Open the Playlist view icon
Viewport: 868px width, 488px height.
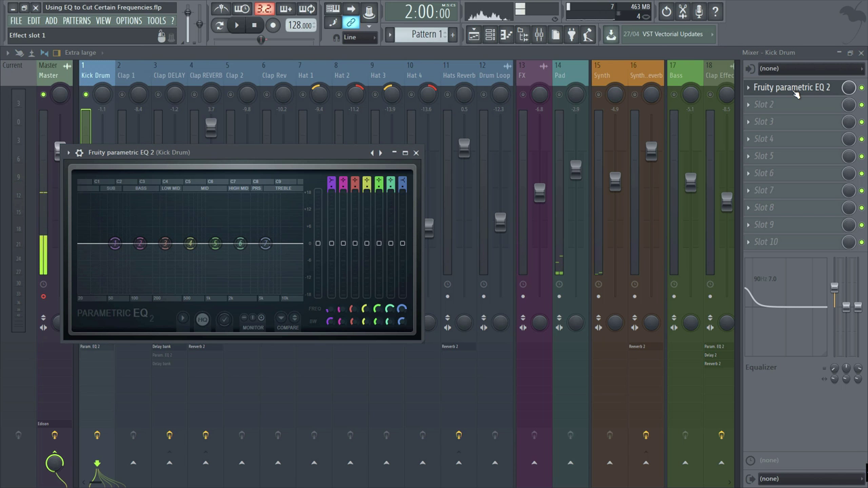click(x=474, y=35)
